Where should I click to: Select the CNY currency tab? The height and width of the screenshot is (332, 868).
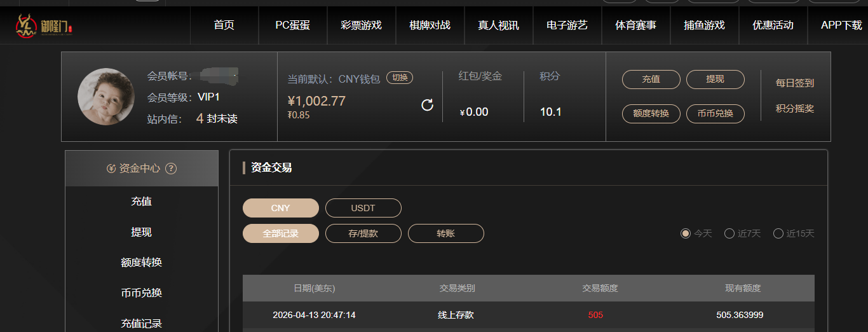pyautogui.click(x=280, y=208)
